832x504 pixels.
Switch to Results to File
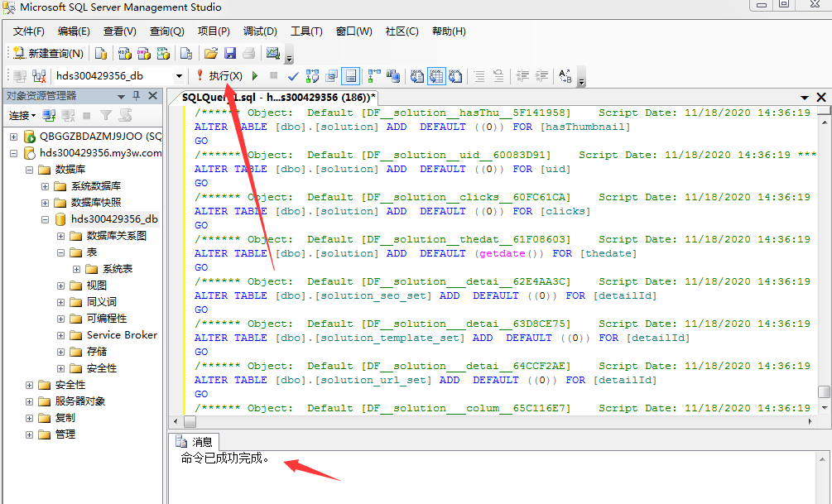pos(455,76)
